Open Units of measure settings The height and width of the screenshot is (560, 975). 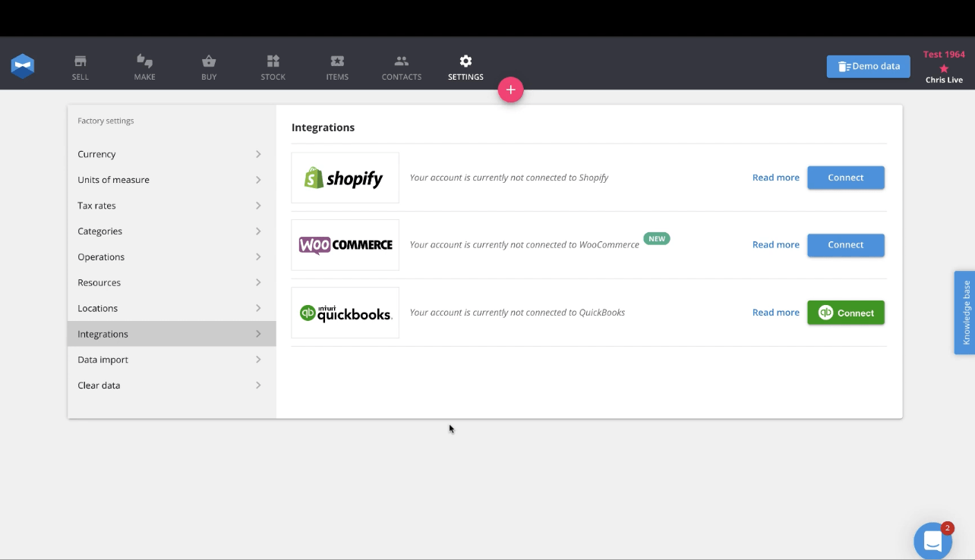(172, 180)
